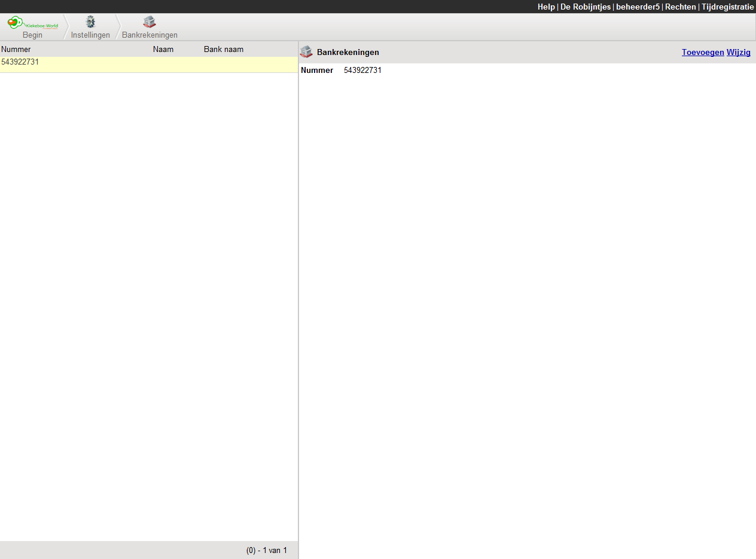This screenshot has height=559, width=756.
Task: Select De Robijntjes in top bar
Action: (585, 7)
